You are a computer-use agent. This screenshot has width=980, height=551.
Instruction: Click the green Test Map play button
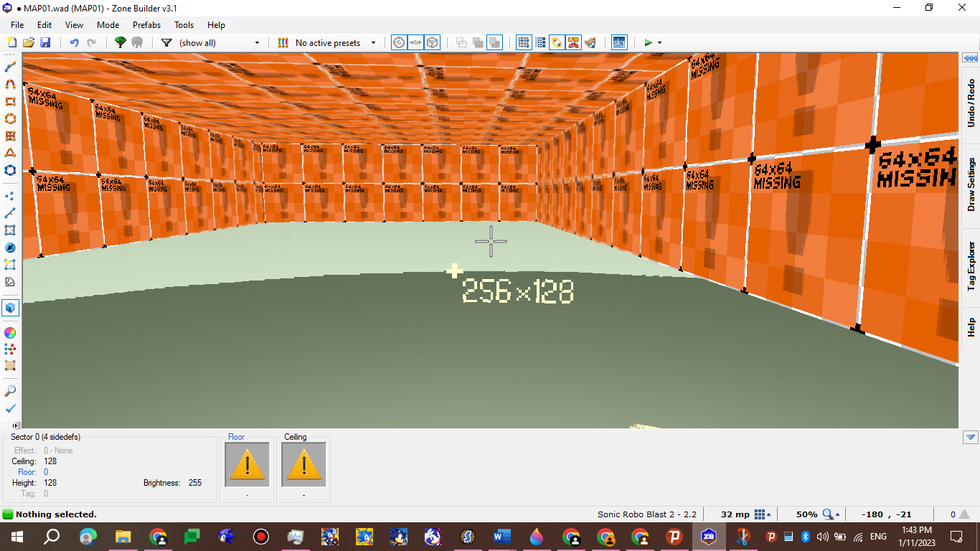648,42
